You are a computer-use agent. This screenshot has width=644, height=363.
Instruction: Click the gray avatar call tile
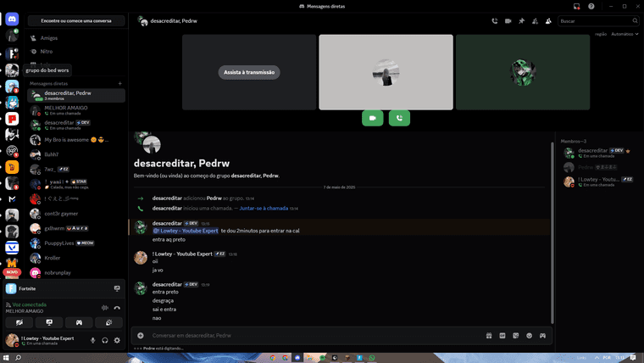(x=386, y=72)
